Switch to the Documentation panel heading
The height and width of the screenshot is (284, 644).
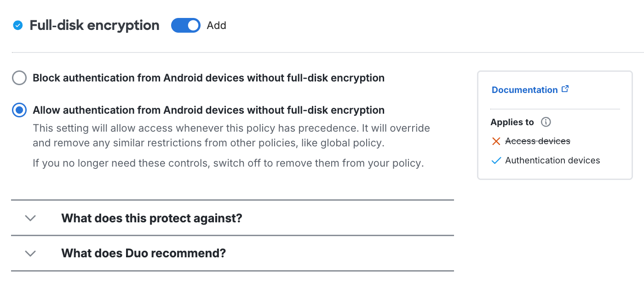coord(526,89)
